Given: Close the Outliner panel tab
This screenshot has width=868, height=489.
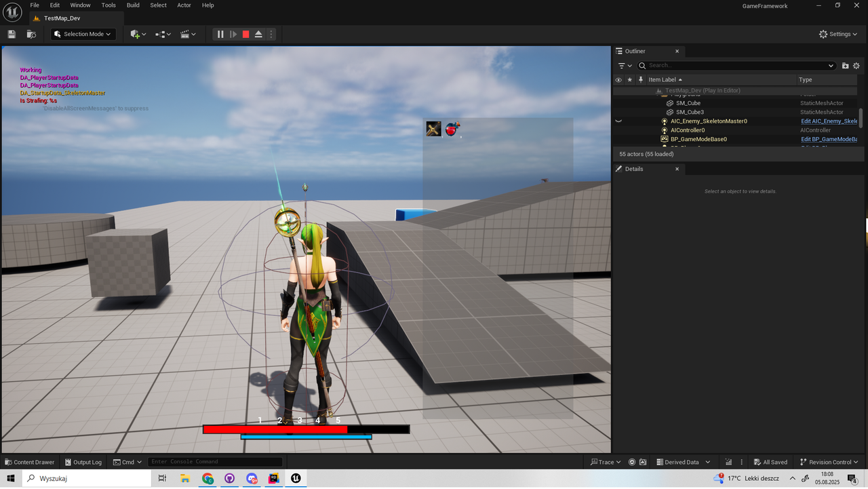Looking at the screenshot, I should [677, 51].
